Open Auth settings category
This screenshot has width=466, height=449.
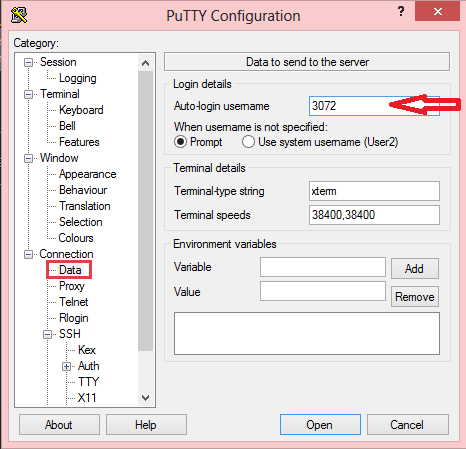click(88, 366)
